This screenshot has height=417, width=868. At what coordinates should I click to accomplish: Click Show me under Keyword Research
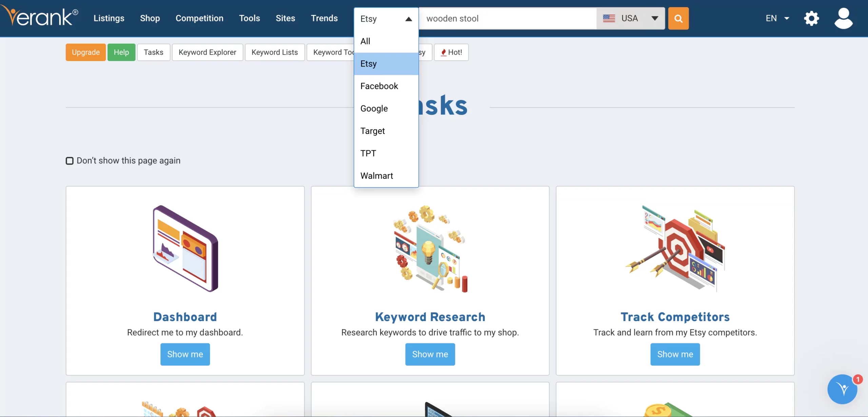[x=430, y=354]
